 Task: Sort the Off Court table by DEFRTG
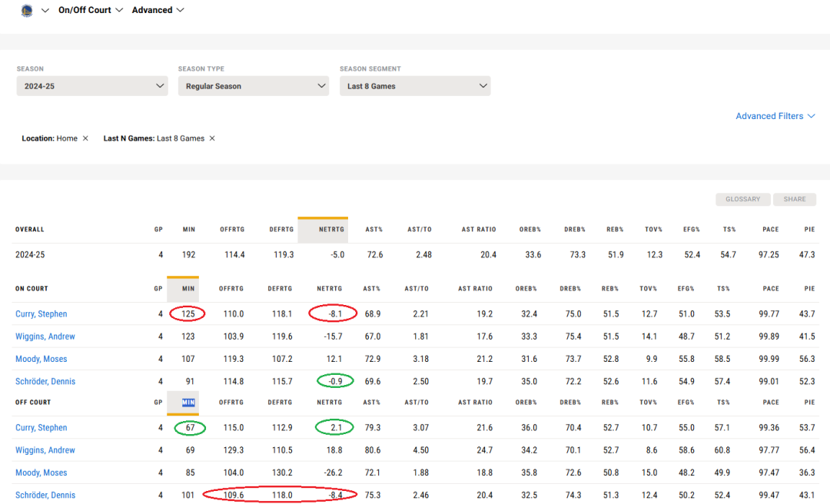pos(280,403)
